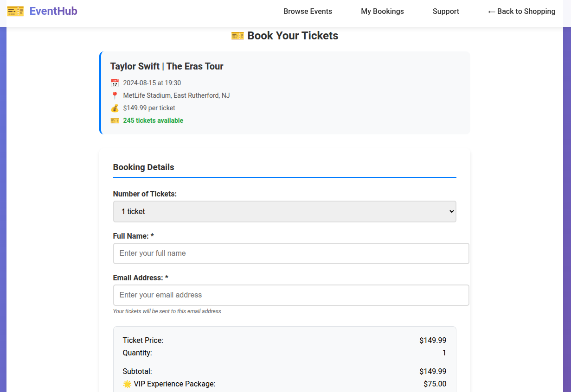Image resolution: width=571 pixels, height=392 pixels.
Task: Click the Back to Shopping link
Action: 521,12
